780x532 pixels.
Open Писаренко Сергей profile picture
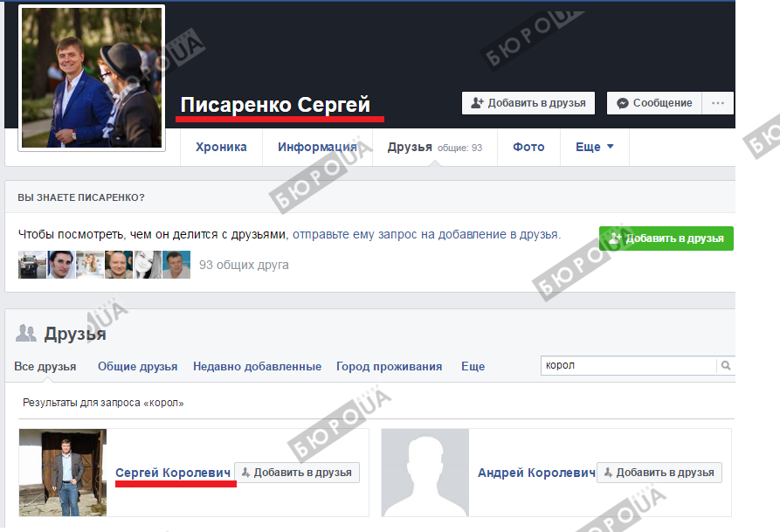tap(91, 78)
